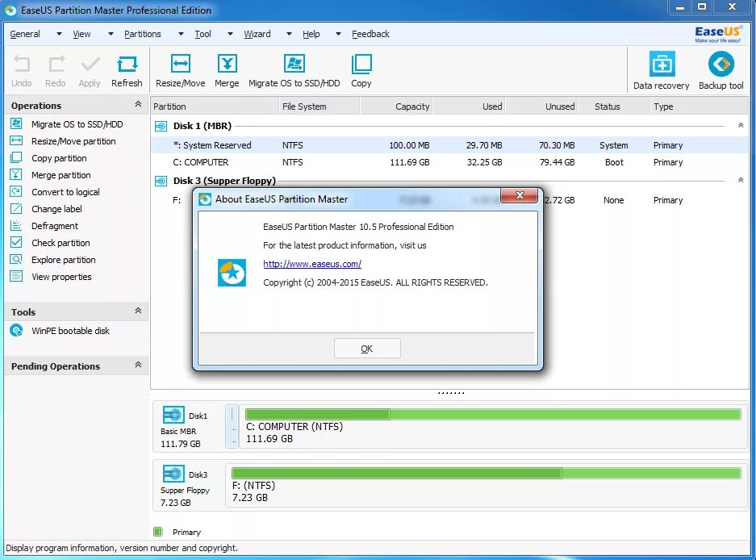The image size is (756, 560).
Task: Launch WinPE bootable disk tool
Action: pyautogui.click(x=70, y=331)
